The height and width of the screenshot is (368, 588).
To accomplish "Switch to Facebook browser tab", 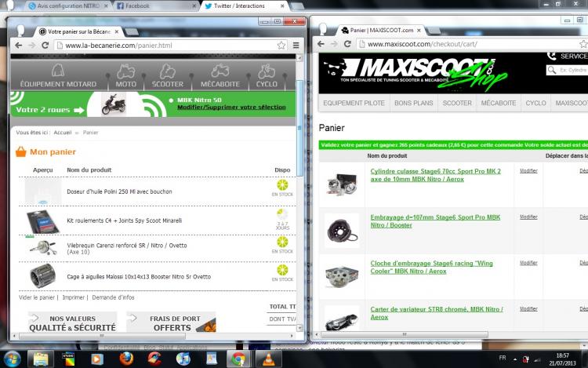I will point(156,5).
